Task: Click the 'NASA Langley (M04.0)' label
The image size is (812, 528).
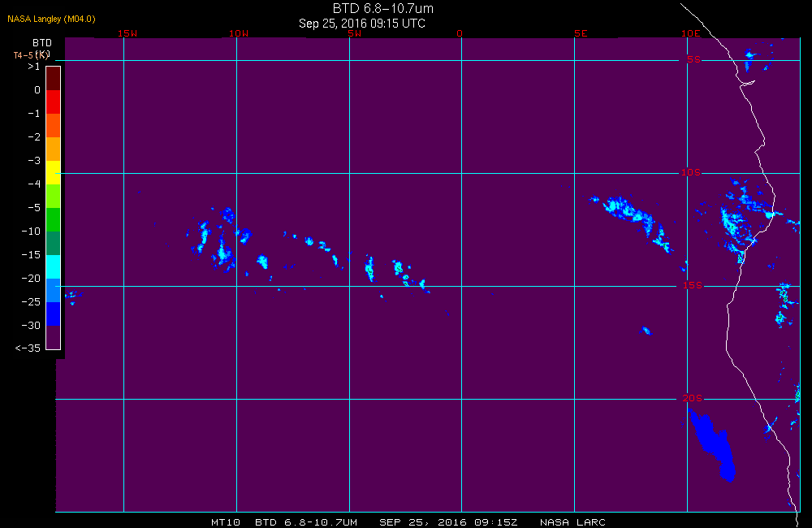Action: [51, 19]
